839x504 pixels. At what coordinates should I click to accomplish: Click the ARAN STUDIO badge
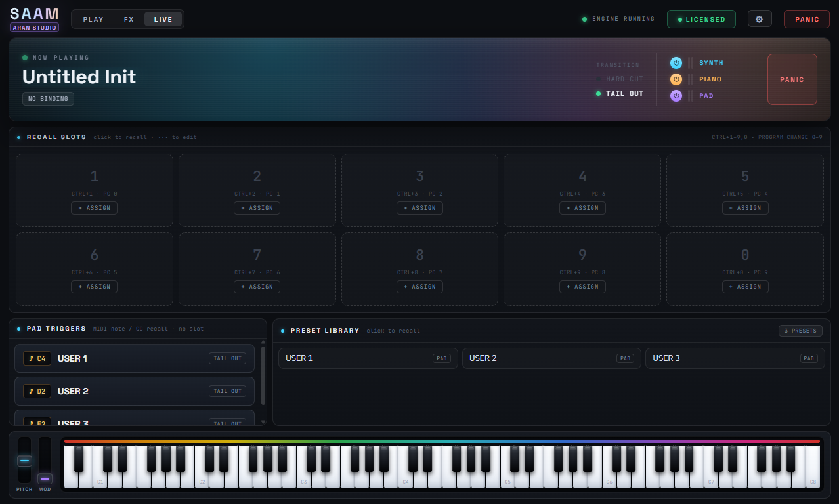click(34, 28)
